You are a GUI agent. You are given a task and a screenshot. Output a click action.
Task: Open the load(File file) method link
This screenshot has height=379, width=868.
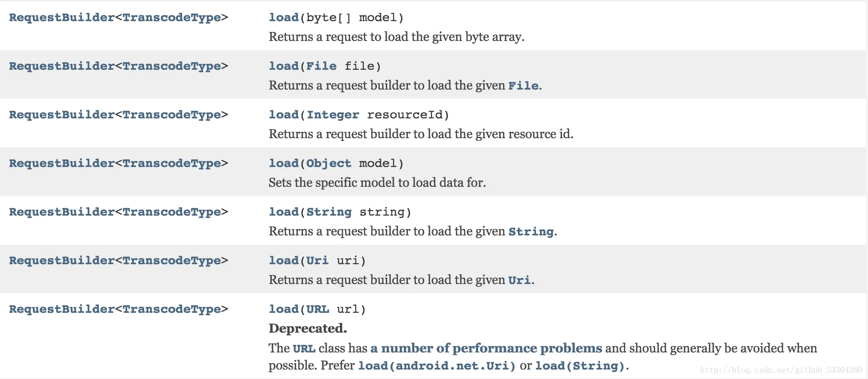pyautogui.click(x=283, y=66)
